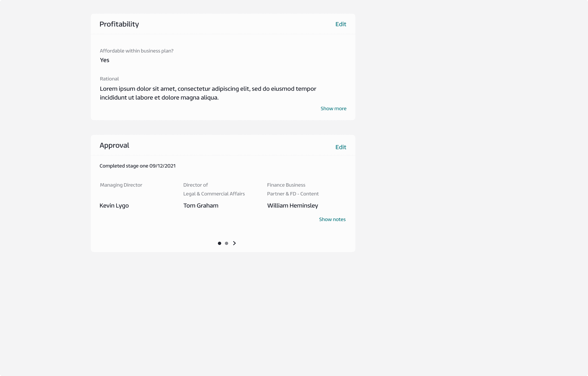Select the name William Heminsley
This screenshot has height=376, width=588.
tap(292, 206)
